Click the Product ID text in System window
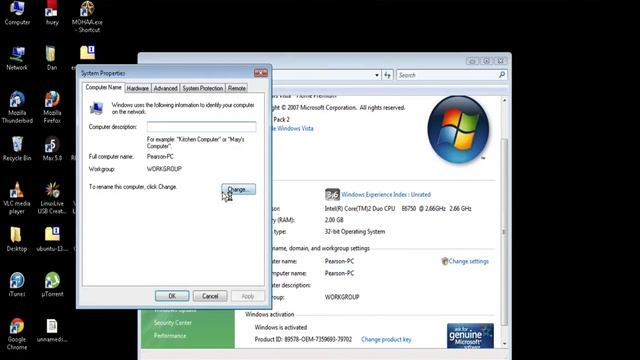Viewport: 640px width, 360px height. pyautogui.click(x=303, y=339)
